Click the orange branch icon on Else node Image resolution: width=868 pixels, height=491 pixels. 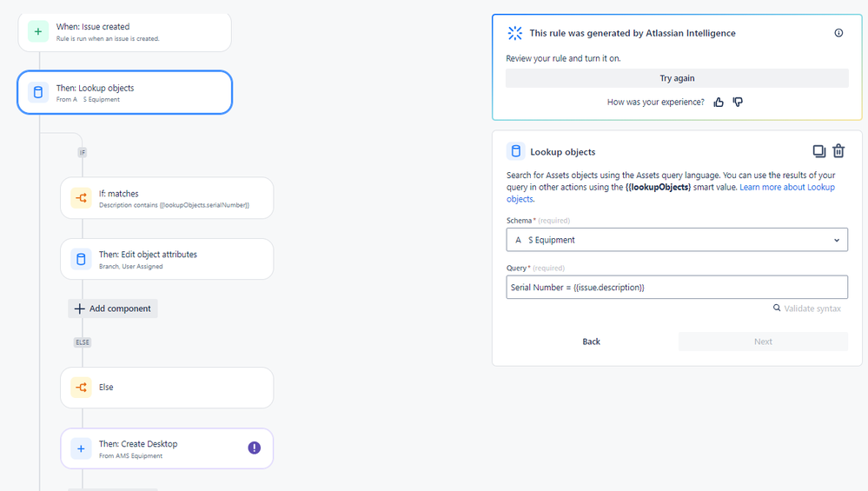[x=82, y=388]
